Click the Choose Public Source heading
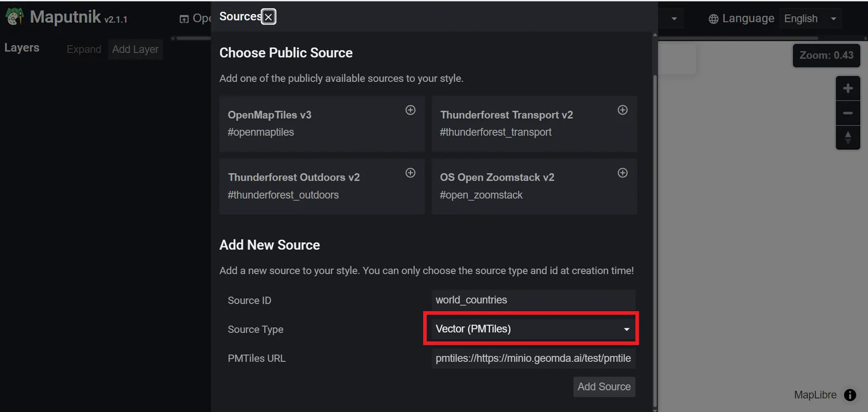The image size is (868, 412). pos(286,53)
